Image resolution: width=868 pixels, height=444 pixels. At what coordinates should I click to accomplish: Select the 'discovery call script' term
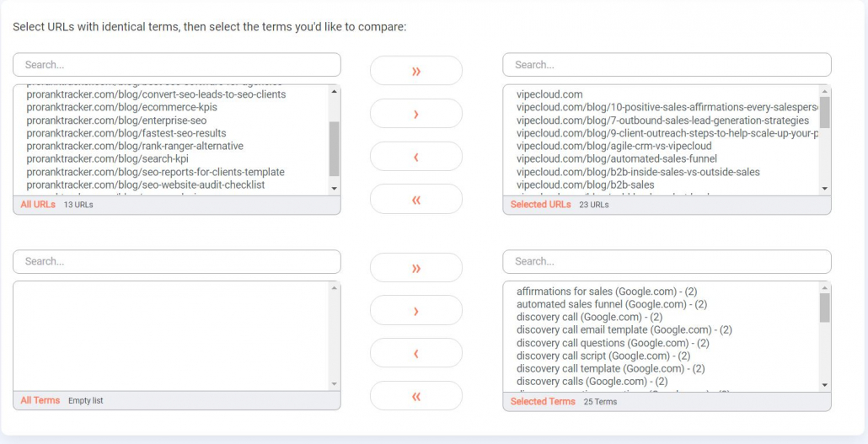(603, 356)
